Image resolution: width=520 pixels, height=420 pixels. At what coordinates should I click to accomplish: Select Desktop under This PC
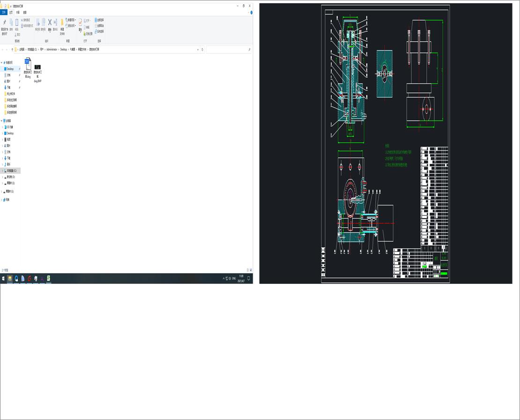tap(10, 133)
